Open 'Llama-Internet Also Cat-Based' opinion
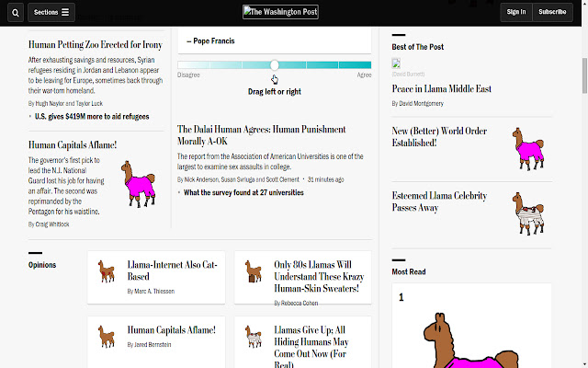This screenshot has height=368, width=588. point(172,270)
